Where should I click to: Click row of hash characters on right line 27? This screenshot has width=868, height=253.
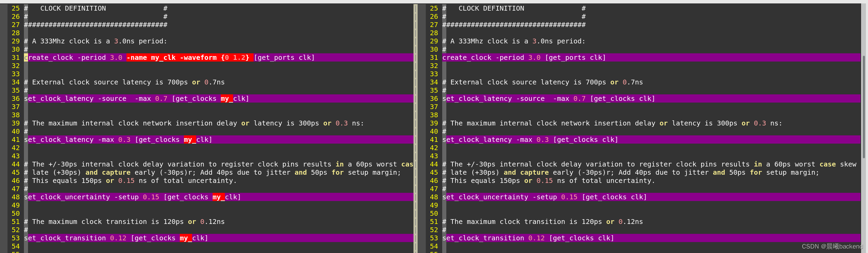514,25
